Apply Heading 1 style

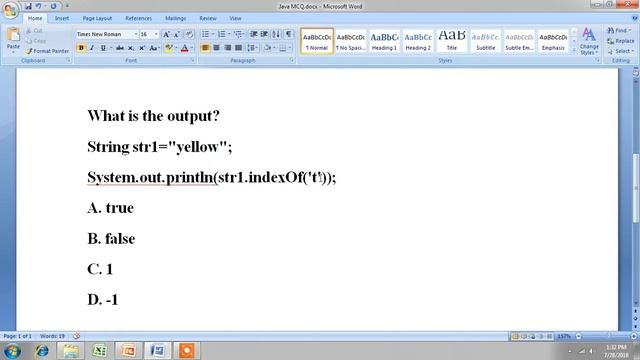click(x=384, y=41)
